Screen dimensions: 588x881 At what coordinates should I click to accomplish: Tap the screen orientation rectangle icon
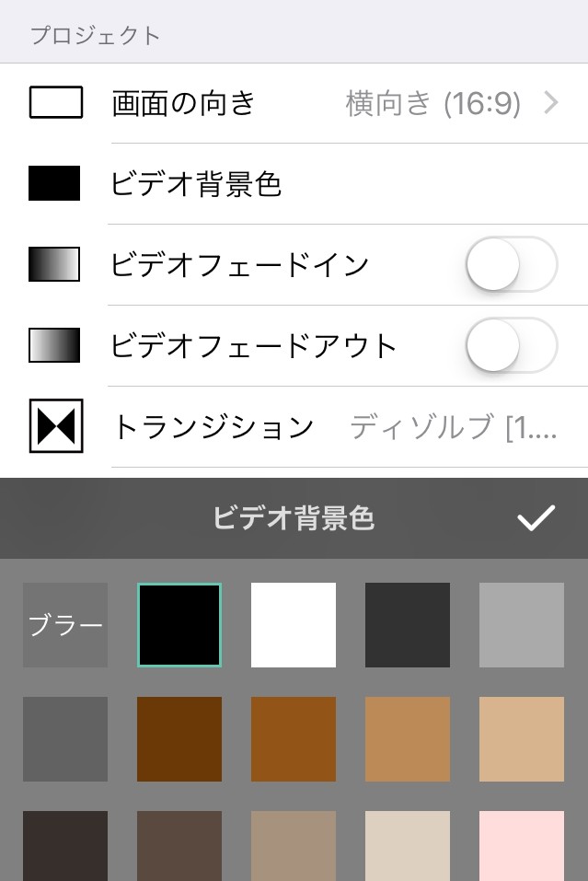point(56,103)
